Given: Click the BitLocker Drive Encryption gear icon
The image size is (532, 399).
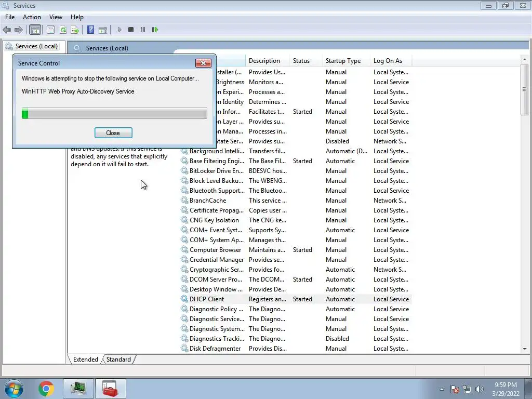Looking at the screenshot, I should click(184, 170).
